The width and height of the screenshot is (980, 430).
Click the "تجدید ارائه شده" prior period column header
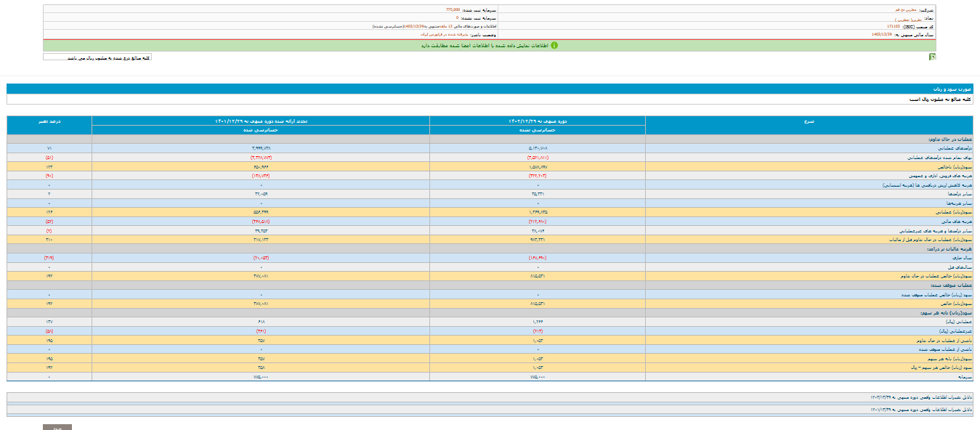(x=261, y=120)
